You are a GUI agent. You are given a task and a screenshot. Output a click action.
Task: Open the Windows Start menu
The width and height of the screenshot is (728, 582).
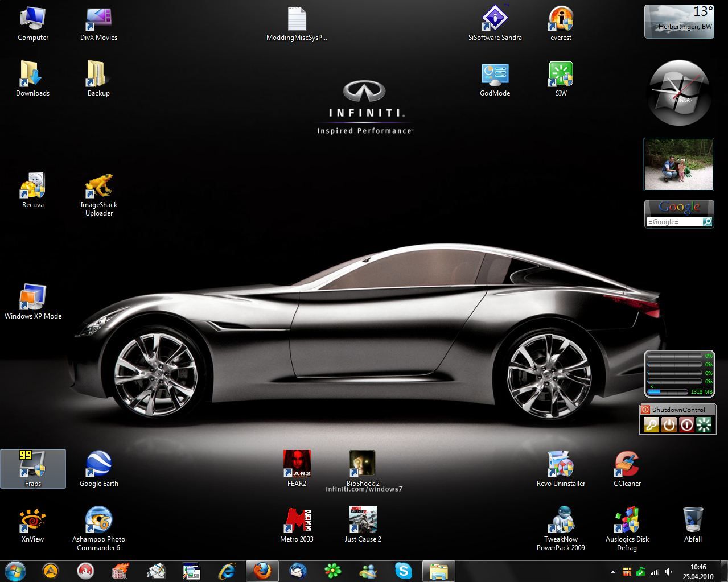click(x=15, y=571)
